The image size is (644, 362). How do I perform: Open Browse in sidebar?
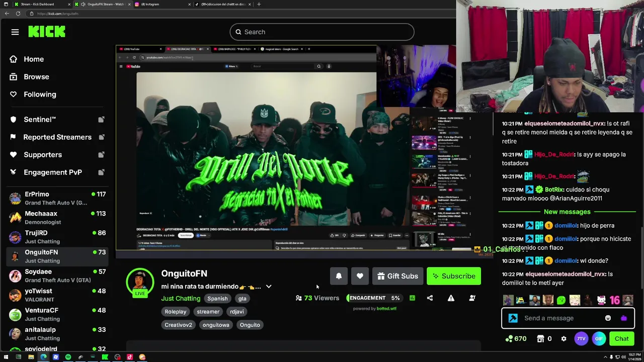click(36, 77)
